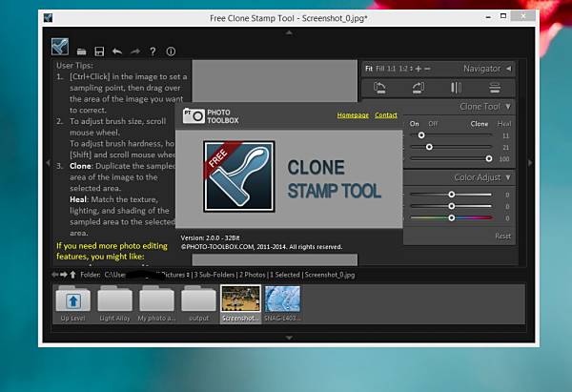This screenshot has height=392, width=572.
Task: Minimize the Free Clone Stamp Tool window
Action: pyautogui.click(x=488, y=17)
